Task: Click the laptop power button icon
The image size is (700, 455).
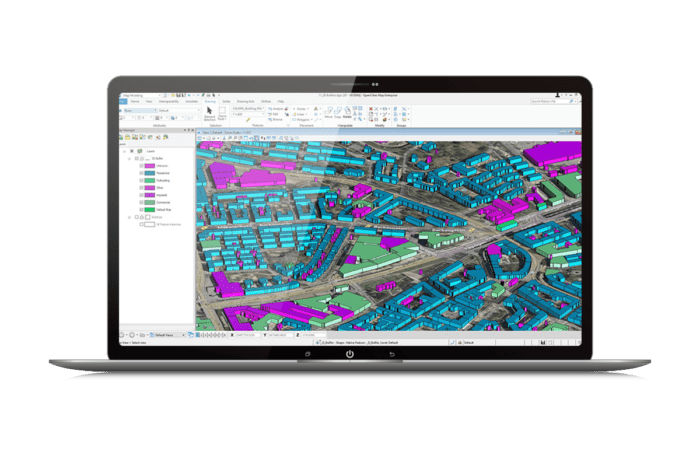Action: pos(350,354)
